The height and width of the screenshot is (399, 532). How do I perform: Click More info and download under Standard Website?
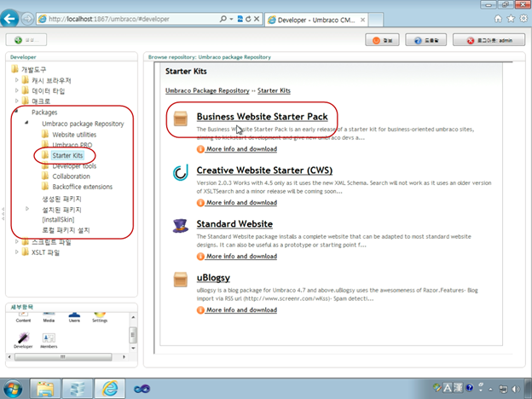tap(241, 256)
